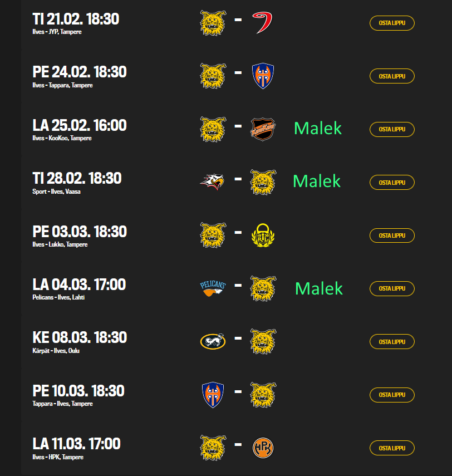Buy ticket for Ilves - JYP match

coord(392,23)
